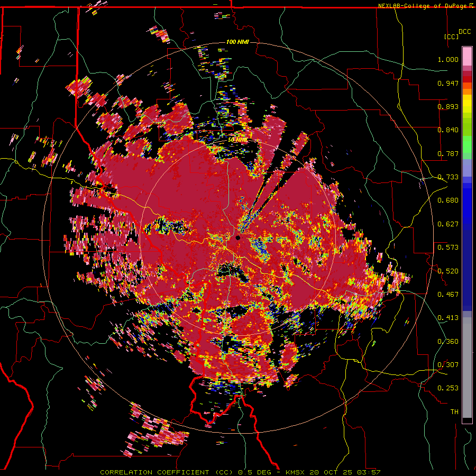Screen dimensions: 476x476
Task: Click the bright blue segment of color bar
Action: point(467,204)
